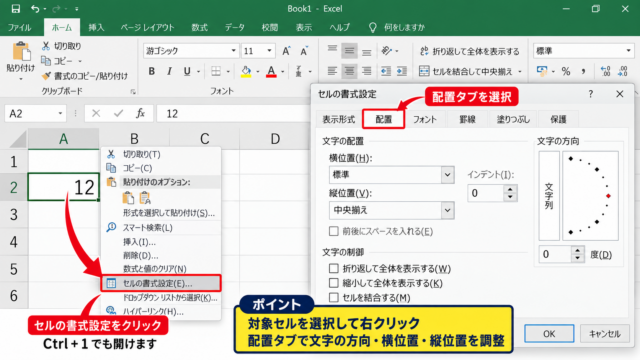
Task: Click the Copy icon in ribbon
Action: pos(46,61)
